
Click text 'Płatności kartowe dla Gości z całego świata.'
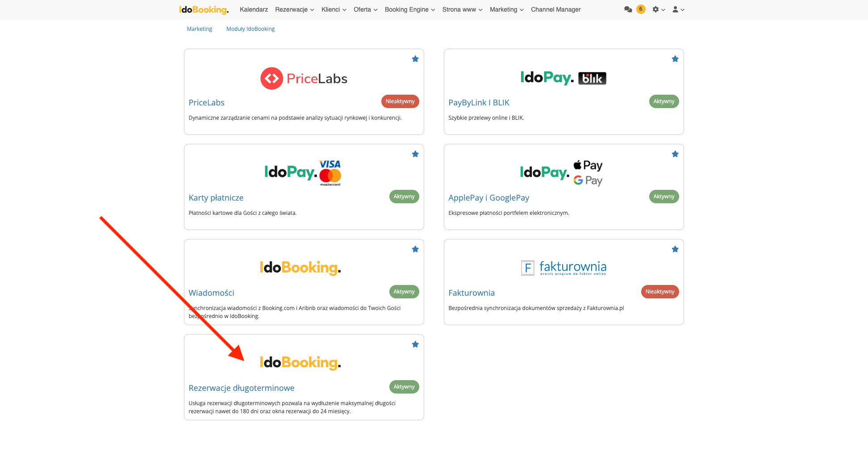242,213
